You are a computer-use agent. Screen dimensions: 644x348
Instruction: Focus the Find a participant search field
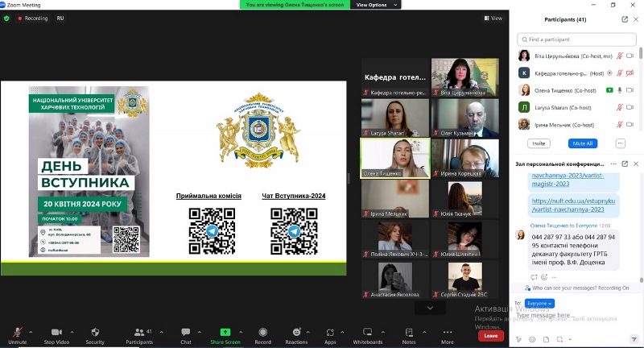(576, 39)
